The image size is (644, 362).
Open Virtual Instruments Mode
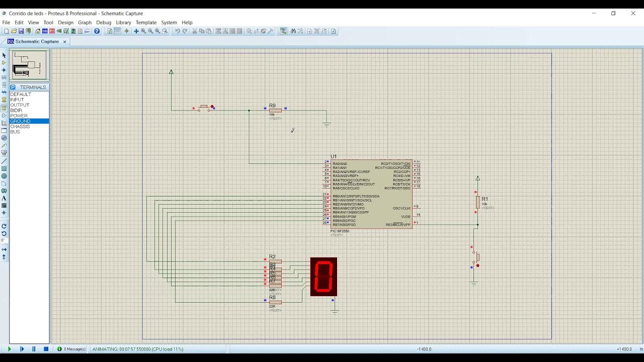point(4,152)
